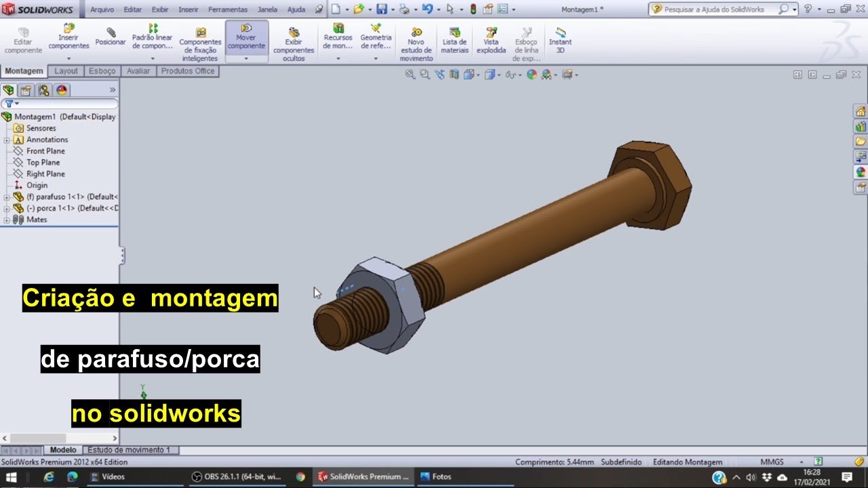
Task: Open the PropertyManager tab
Action: pyautogui.click(x=26, y=89)
